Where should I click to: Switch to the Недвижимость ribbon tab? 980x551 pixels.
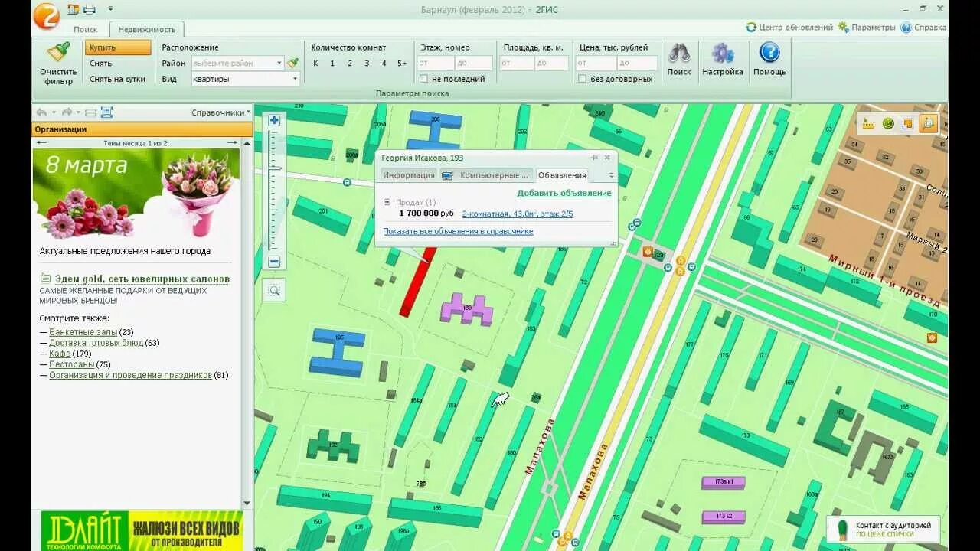(146, 29)
